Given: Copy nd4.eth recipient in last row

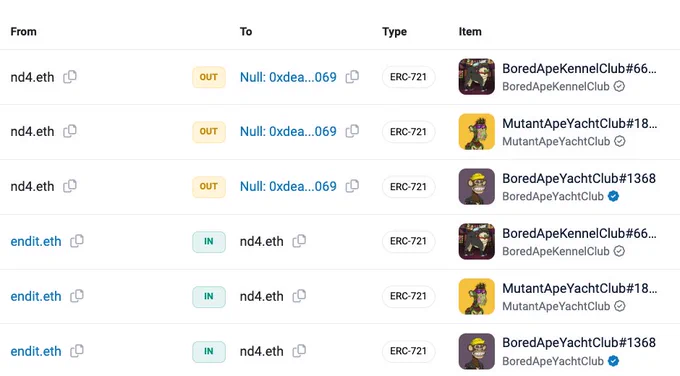Looking at the screenshot, I should point(299,351).
